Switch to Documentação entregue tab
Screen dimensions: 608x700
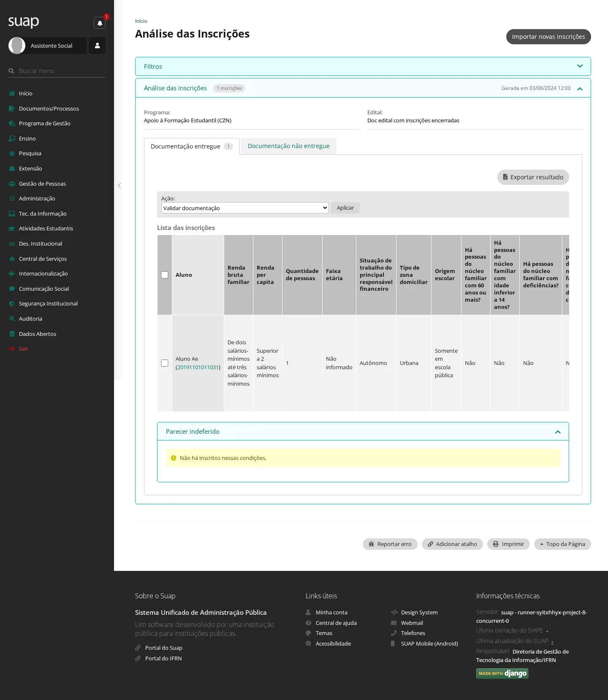tap(192, 146)
